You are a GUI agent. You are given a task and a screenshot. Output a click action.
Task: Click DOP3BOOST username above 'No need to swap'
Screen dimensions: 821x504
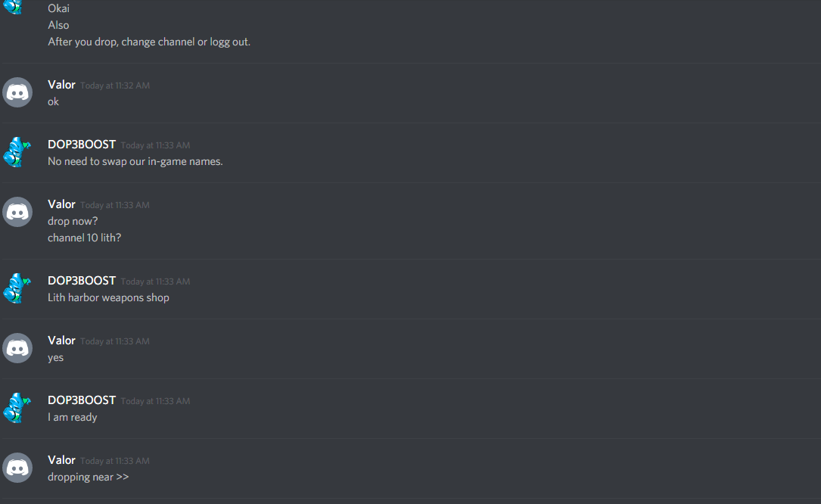82,145
